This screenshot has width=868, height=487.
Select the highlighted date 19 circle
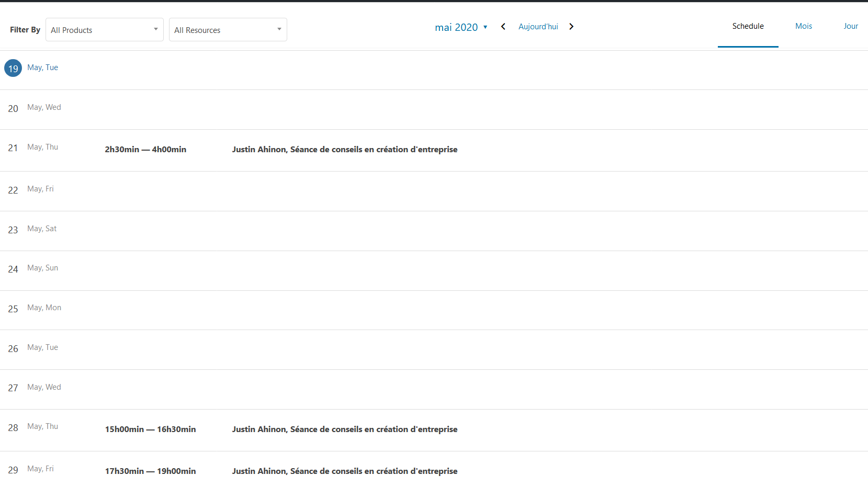pos(13,69)
